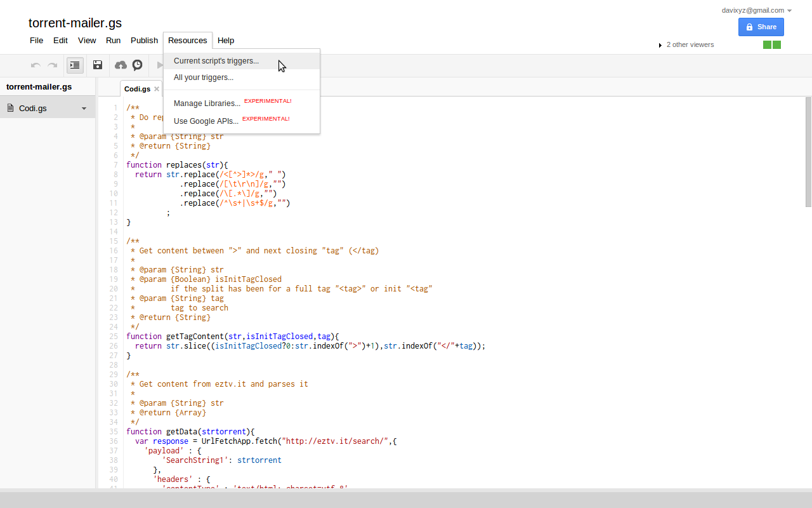Screen dimensions: 812x508
Task: Click the Run play arrow icon
Action: (160, 65)
